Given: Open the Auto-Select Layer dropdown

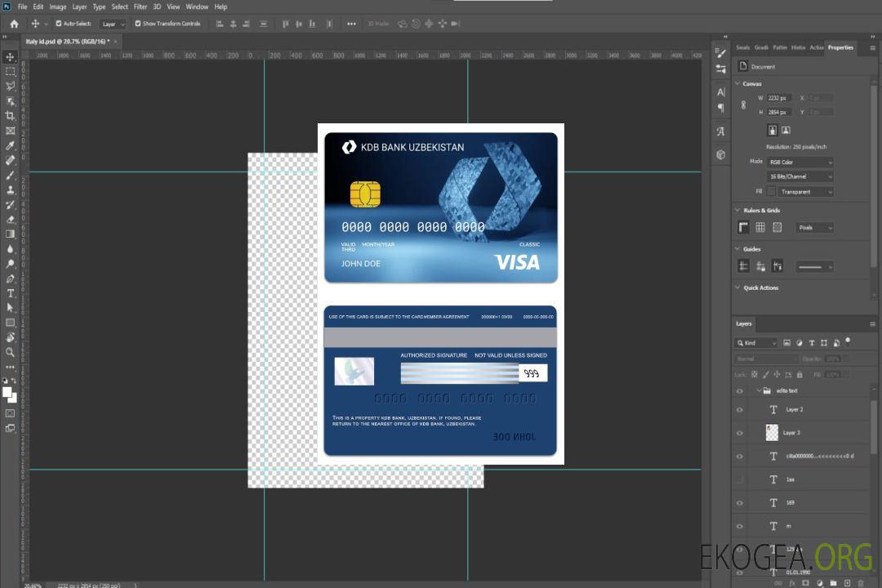Looking at the screenshot, I should click(x=113, y=24).
